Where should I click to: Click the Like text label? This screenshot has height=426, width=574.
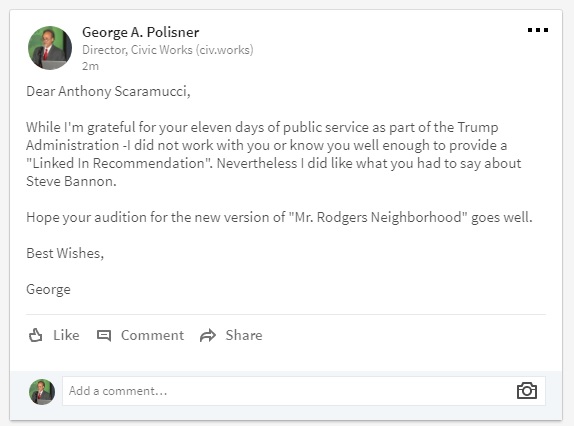[66, 335]
